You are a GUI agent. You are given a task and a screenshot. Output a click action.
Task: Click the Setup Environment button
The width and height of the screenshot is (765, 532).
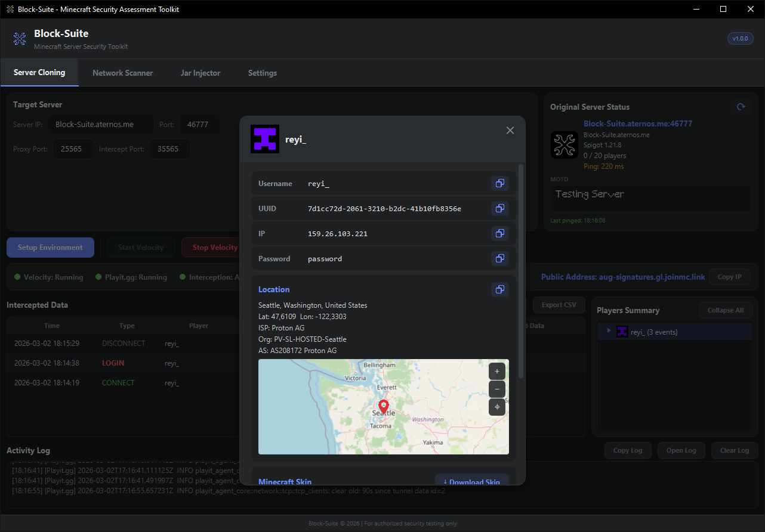coord(50,247)
